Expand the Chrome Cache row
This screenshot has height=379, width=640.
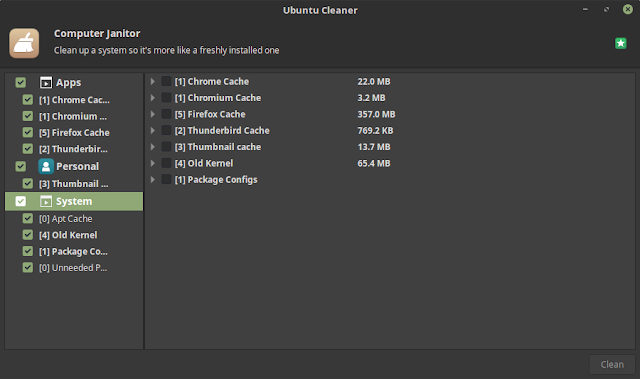point(153,82)
